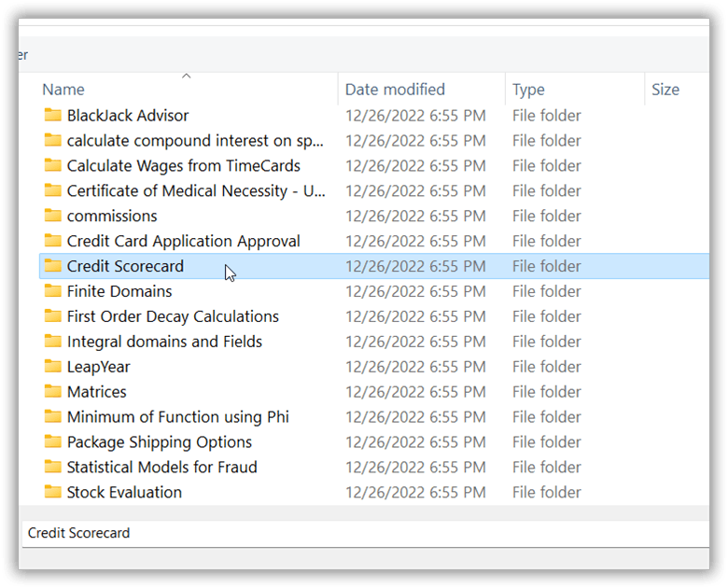Sort files by the Name column header

click(63, 90)
